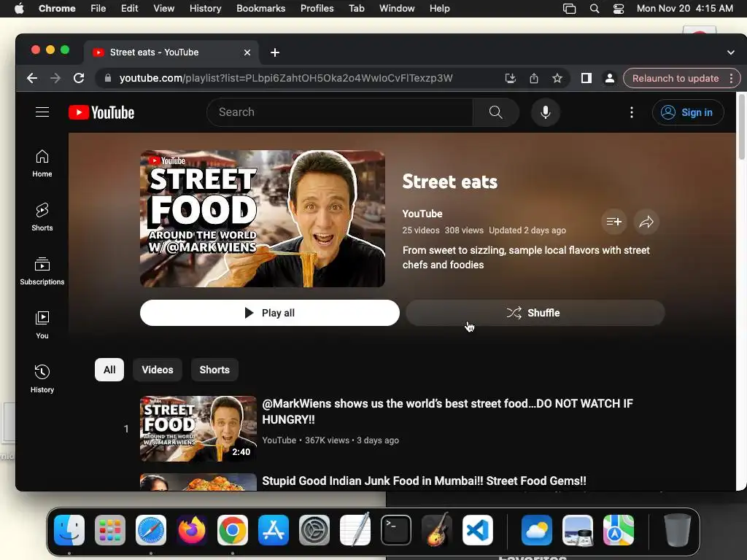Open YouTube settings three-dot menu

[x=632, y=112]
